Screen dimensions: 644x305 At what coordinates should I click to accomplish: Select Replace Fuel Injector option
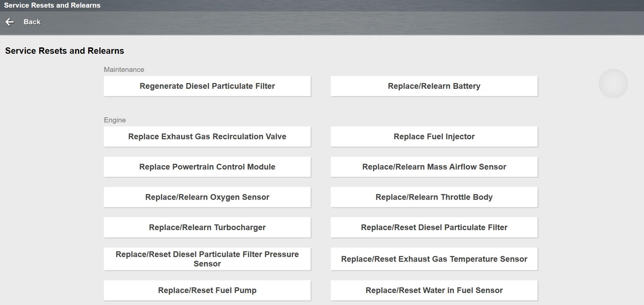[x=434, y=137]
